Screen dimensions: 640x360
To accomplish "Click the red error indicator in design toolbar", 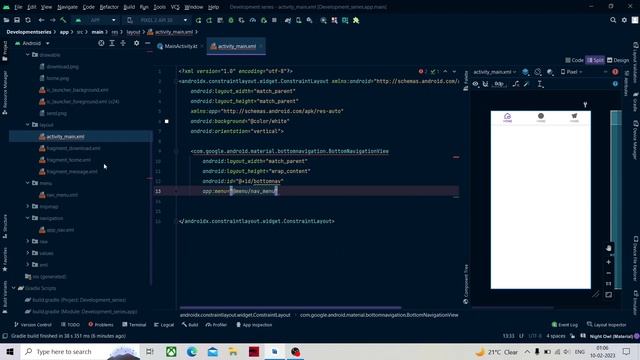I will coord(615,72).
